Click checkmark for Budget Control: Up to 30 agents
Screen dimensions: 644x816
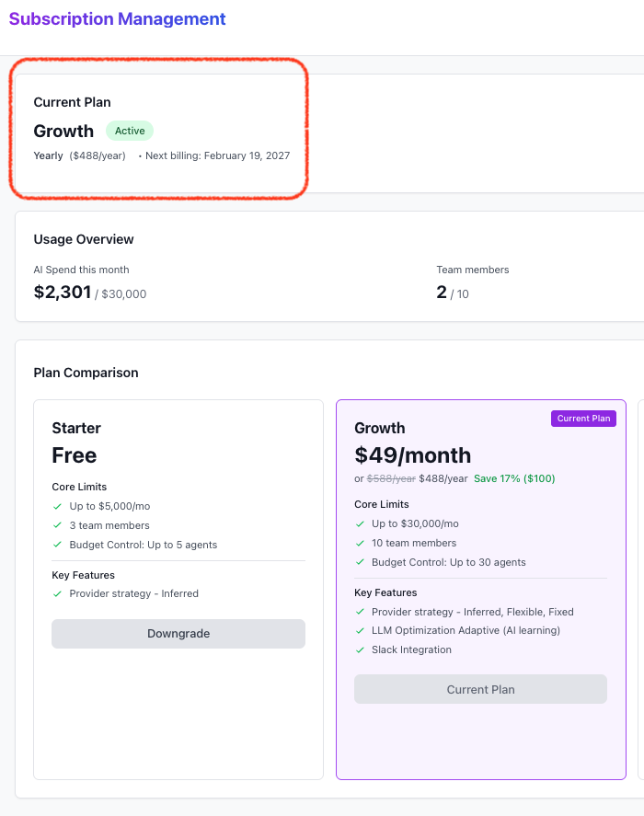[360, 562]
